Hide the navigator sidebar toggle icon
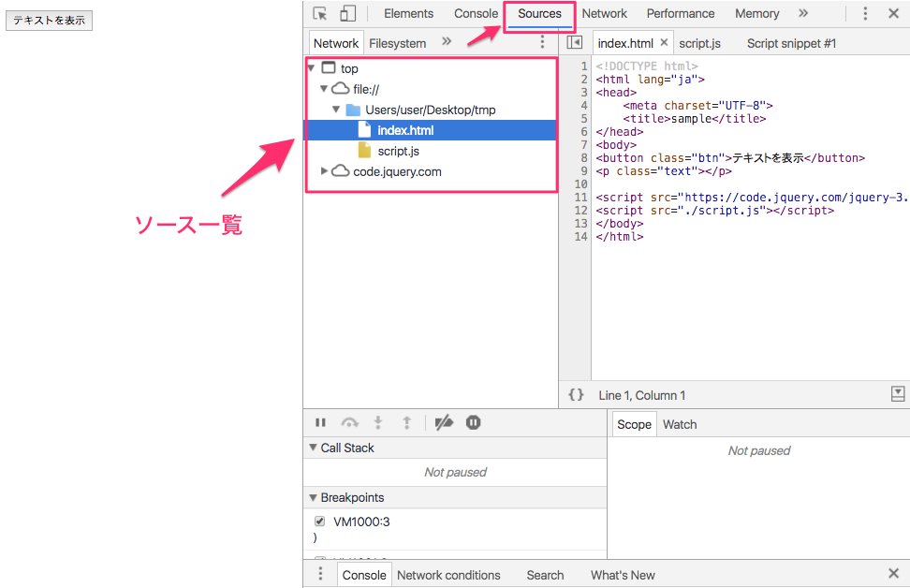The image size is (910, 588). [x=574, y=42]
